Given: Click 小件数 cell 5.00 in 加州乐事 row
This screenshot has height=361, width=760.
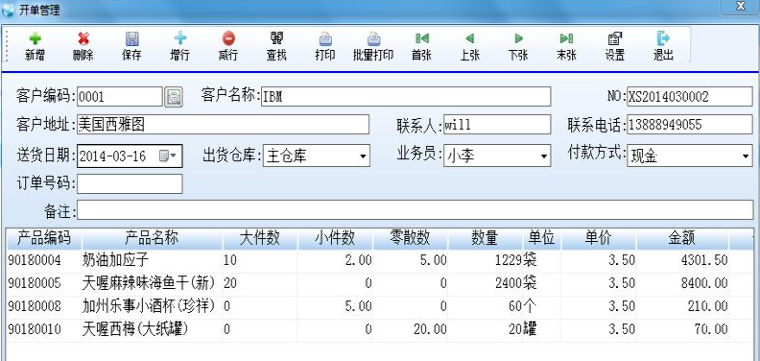Looking at the screenshot, I should pyautogui.click(x=335, y=307).
